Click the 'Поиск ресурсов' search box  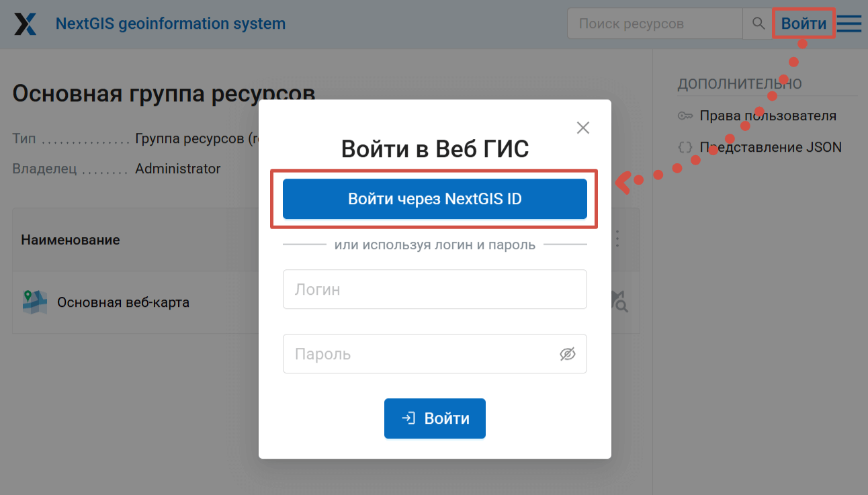click(x=655, y=24)
